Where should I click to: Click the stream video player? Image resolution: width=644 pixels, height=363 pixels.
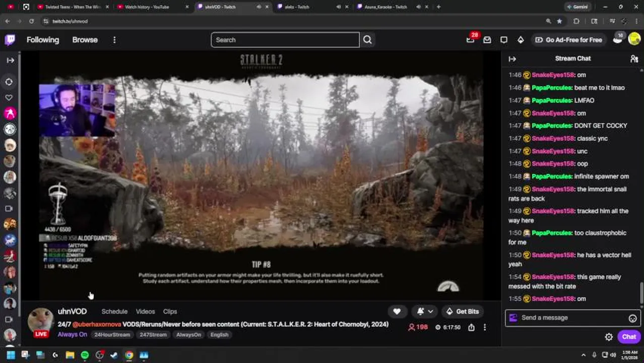coord(261,174)
